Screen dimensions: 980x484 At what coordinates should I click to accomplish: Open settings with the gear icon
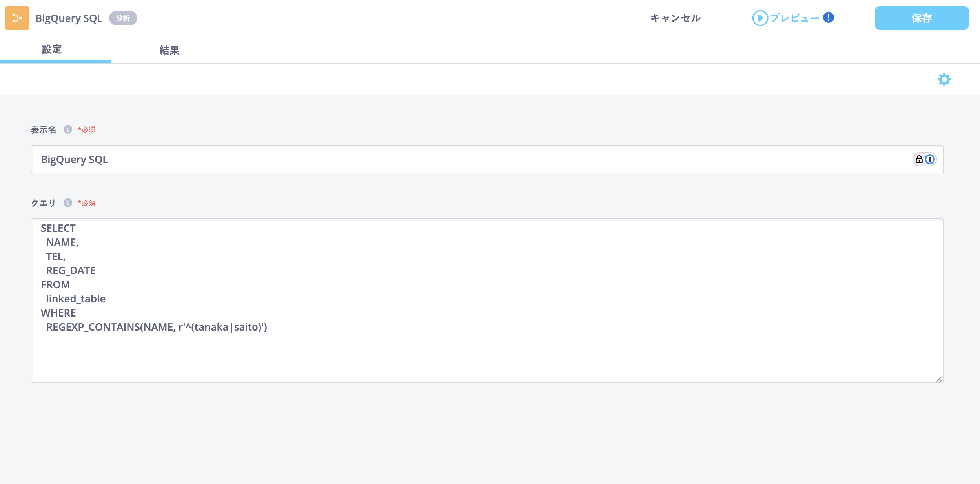pyautogui.click(x=944, y=80)
